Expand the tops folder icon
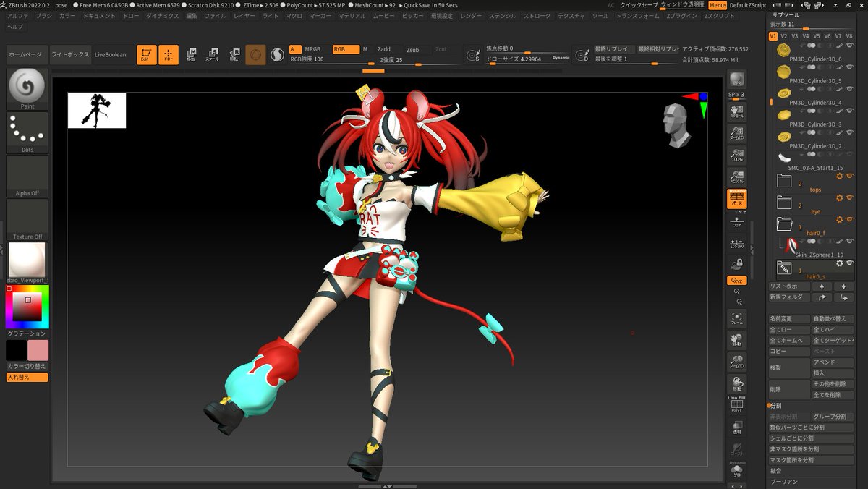This screenshot has width=868, height=489. point(784,180)
